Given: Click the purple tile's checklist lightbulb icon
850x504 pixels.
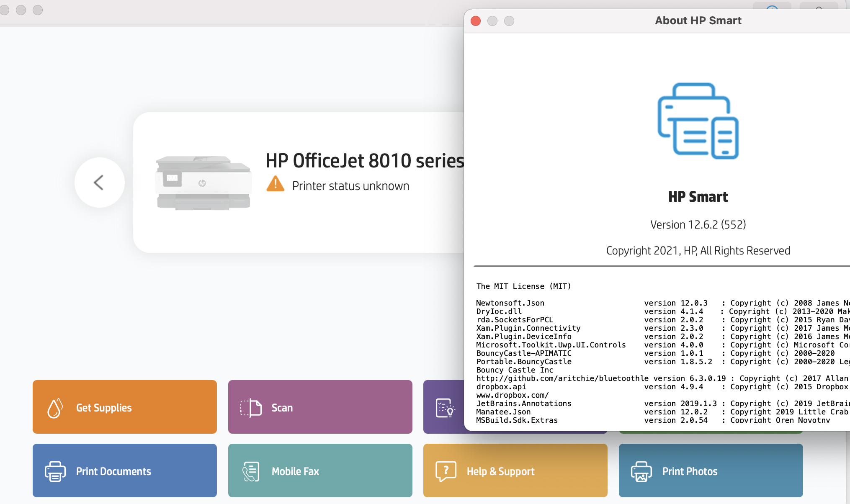Looking at the screenshot, I should [445, 408].
